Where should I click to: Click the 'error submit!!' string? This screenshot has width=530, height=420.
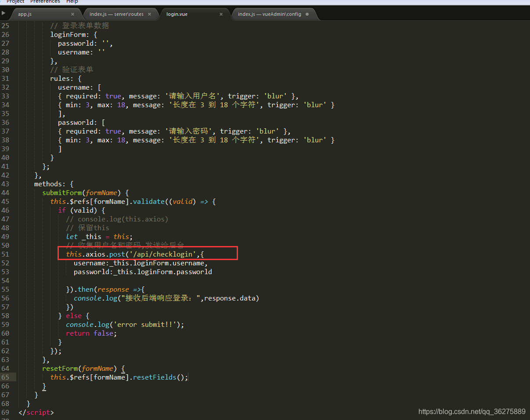coord(145,324)
